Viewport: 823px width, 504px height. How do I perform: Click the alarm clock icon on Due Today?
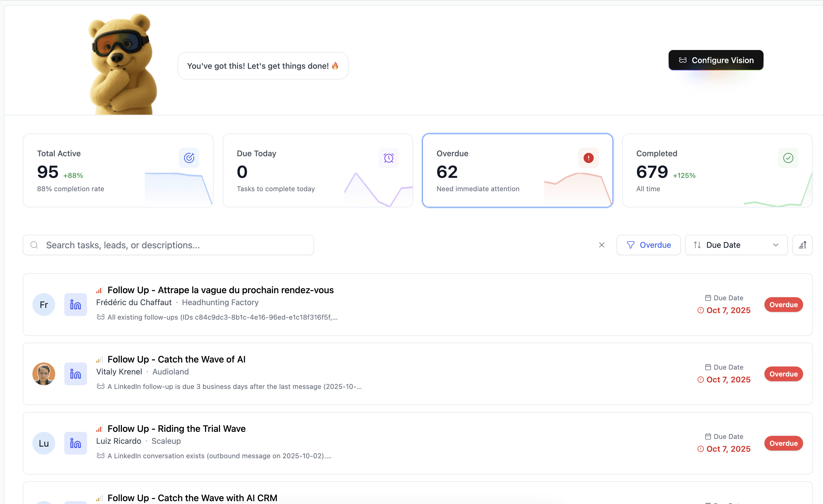point(389,158)
